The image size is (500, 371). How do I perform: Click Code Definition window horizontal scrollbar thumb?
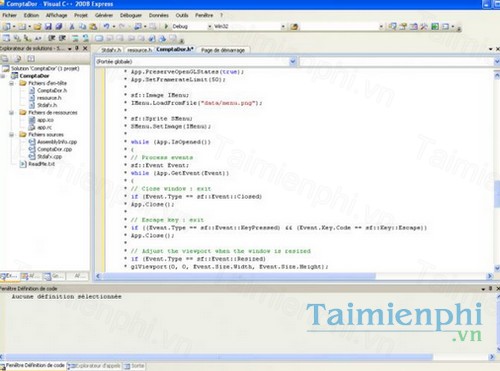[219, 357]
